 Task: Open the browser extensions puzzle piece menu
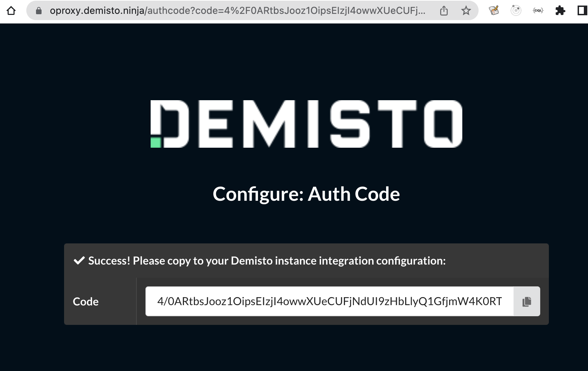click(561, 10)
